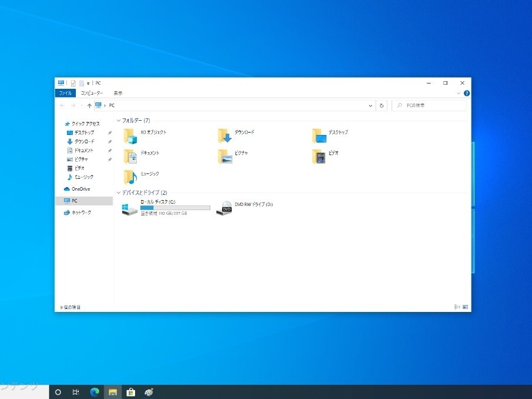Select OneDrive in the navigation pane
This screenshot has width=532, height=399.
[80, 189]
